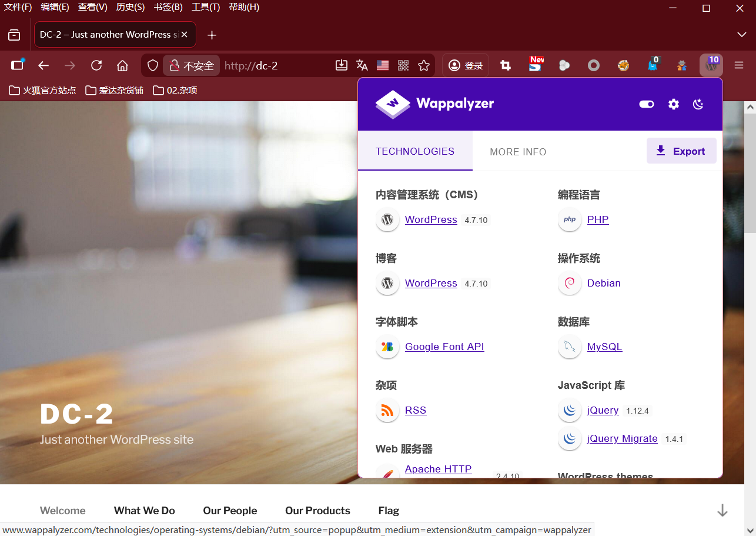The width and height of the screenshot is (756, 536).
Task: Toggle the sidebar panel icon
Action: coord(18,65)
